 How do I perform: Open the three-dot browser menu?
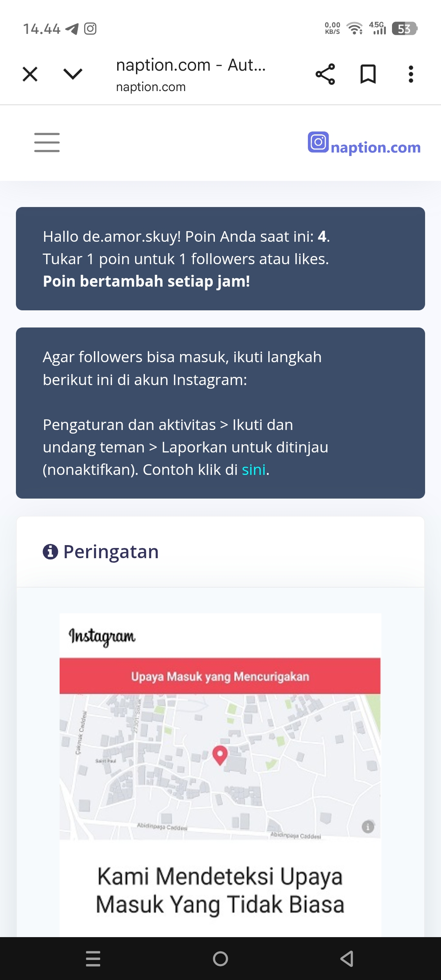pos(411,74)
